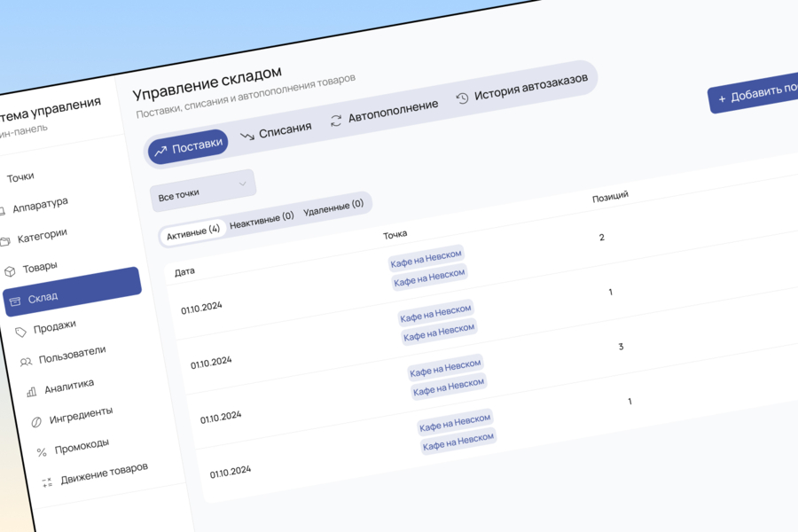Click the Склад archive icon

tap(15, 301)
